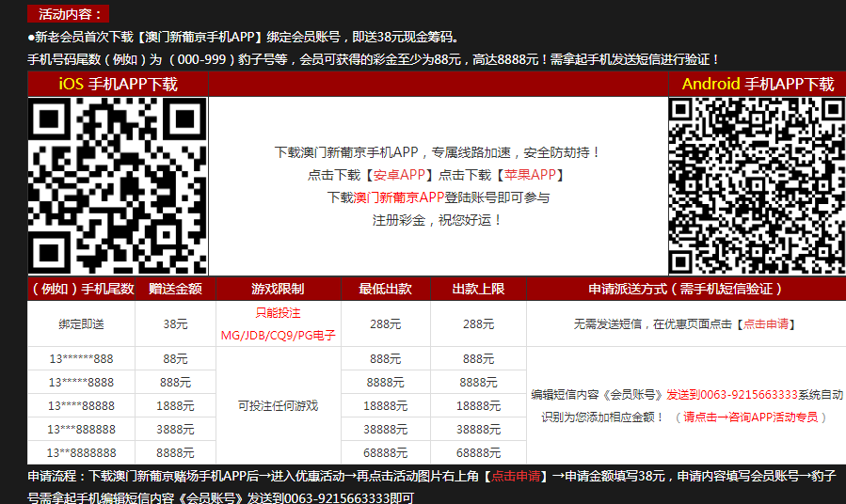Viewport: 846px width, 504px height.
Task: Click the 申请派送方式 column header
Action: (x=686, y=289)
